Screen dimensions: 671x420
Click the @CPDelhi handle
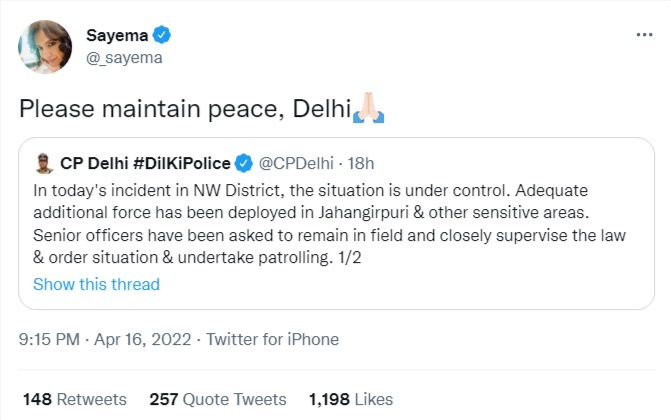pos(297,162)
